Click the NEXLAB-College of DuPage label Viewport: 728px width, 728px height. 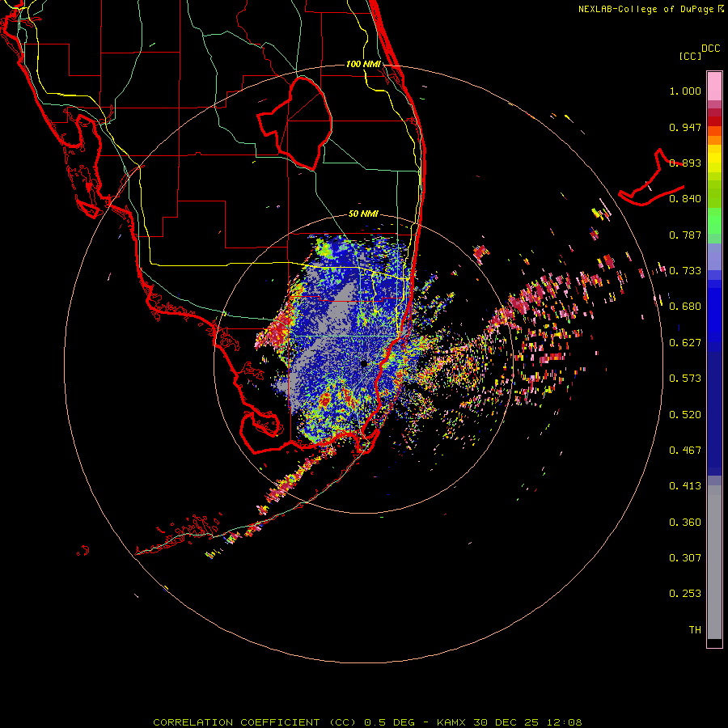pyautogui.click(x=646, y=9)
